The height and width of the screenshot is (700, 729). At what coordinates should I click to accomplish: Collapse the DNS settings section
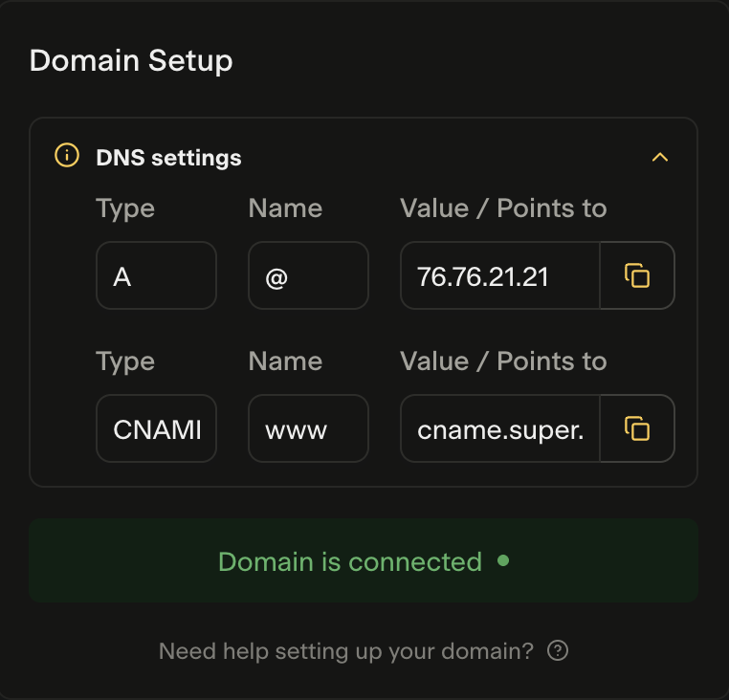pos(659,157)
